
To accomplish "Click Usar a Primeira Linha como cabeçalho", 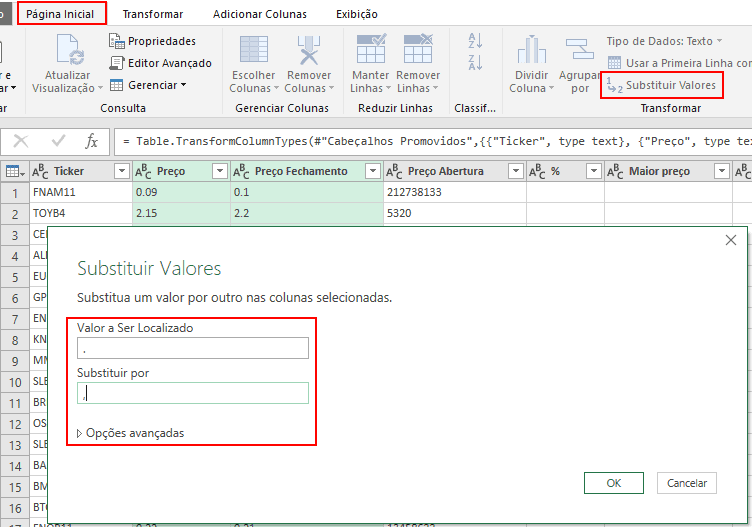I will 679,63.
